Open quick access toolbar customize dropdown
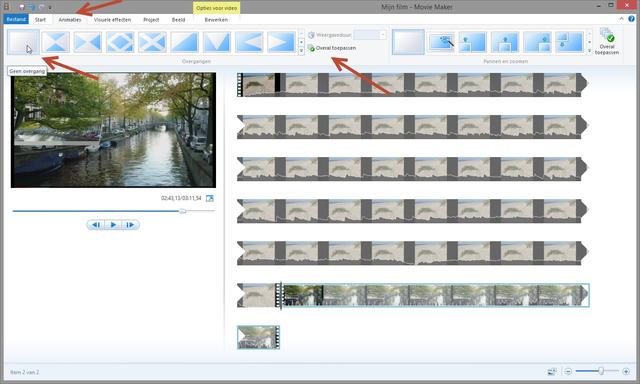 point(50,7)
